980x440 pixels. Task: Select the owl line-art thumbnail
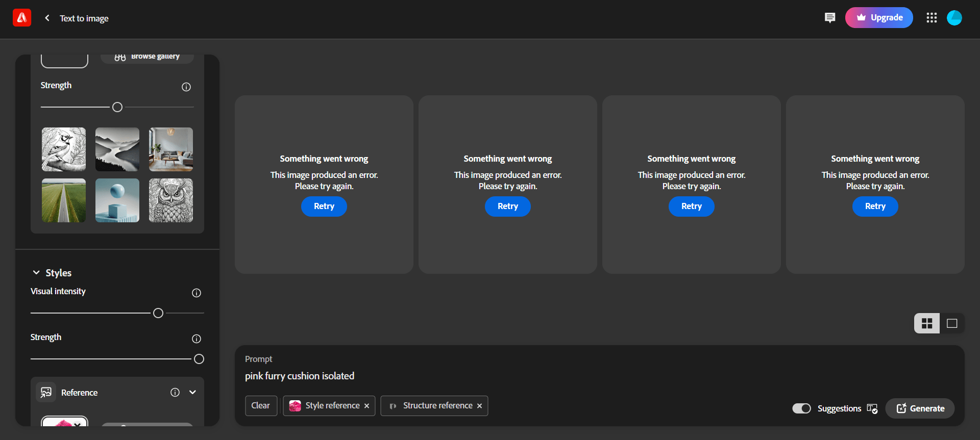pyautogui.click(x=171, y=200)
